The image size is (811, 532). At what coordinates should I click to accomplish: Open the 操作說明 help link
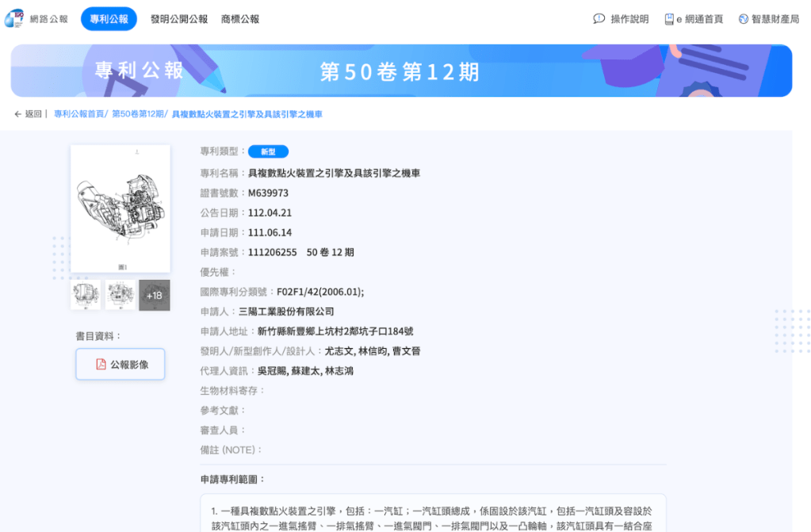click(629, 19)
